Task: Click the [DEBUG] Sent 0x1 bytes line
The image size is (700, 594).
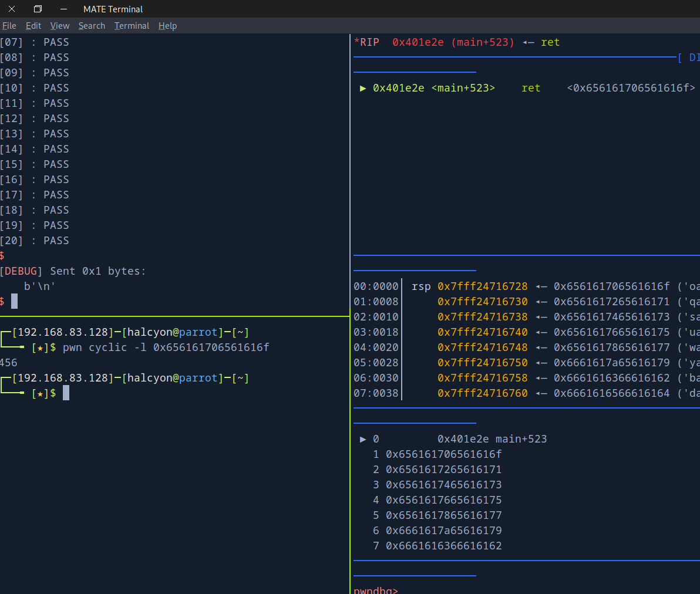Action: pyautogui.click(x=73, y=271)
